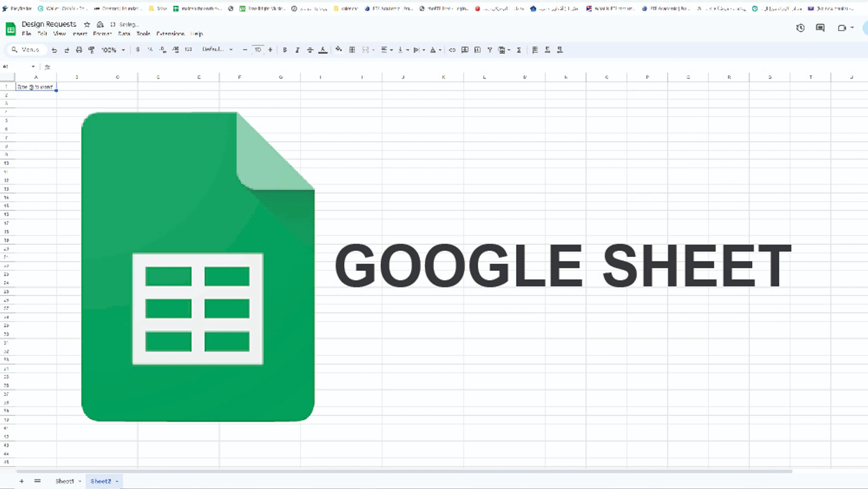Increase font size with plus button
The width and height of the screenshot is (868, 489).
click(270, 50)
